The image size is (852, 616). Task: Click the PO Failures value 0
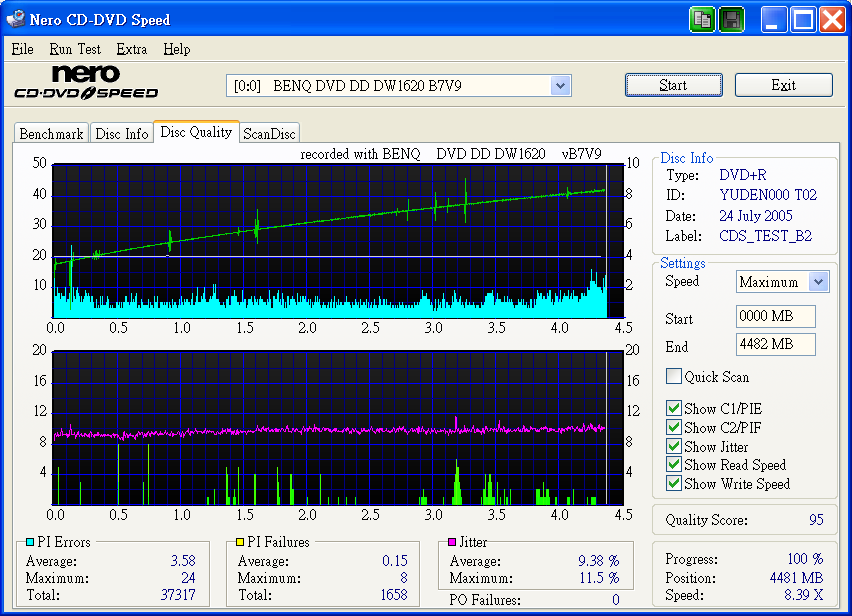coord(615,600)
